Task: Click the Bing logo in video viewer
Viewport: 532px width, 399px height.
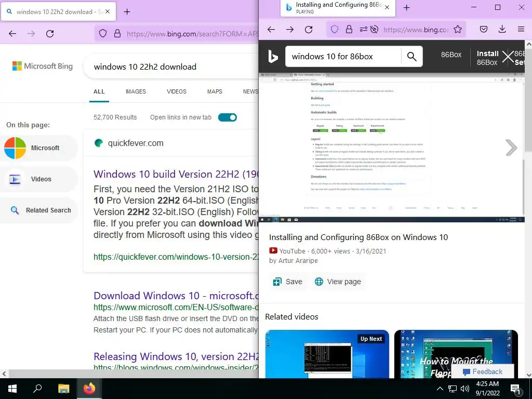Action: (272, 56)
